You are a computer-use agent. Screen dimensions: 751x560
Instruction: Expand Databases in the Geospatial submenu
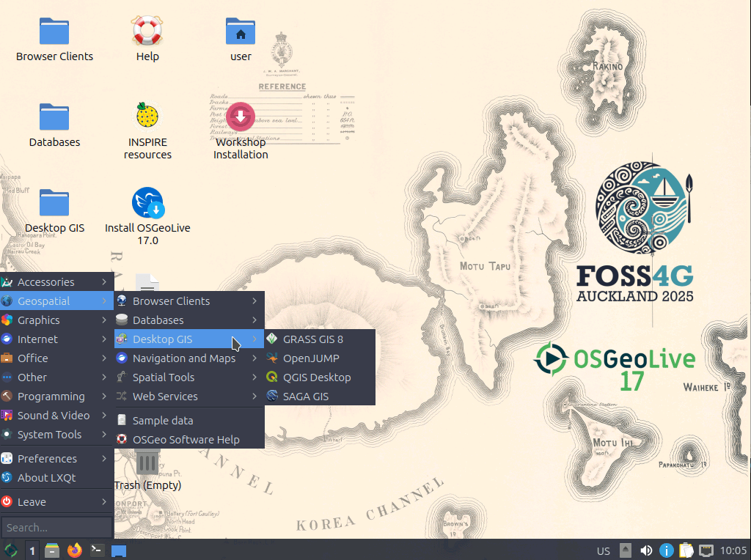pos(189,320)
